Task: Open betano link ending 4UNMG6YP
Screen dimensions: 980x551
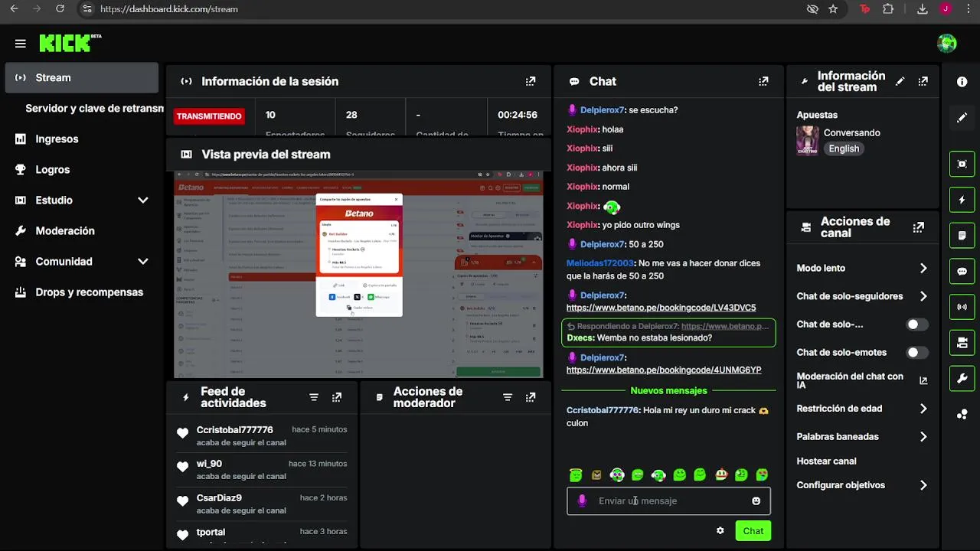Action: coord(664,370)
